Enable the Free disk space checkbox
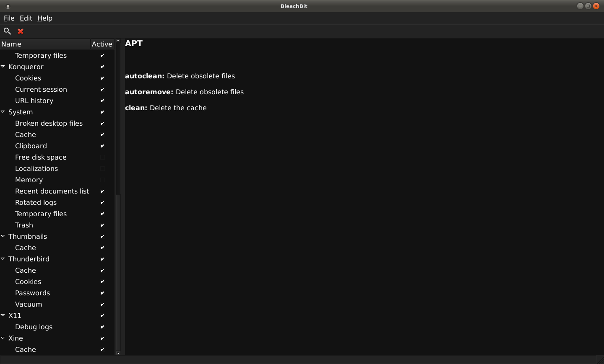The width and height of the screenshot is (604, 364). (102, 157)
